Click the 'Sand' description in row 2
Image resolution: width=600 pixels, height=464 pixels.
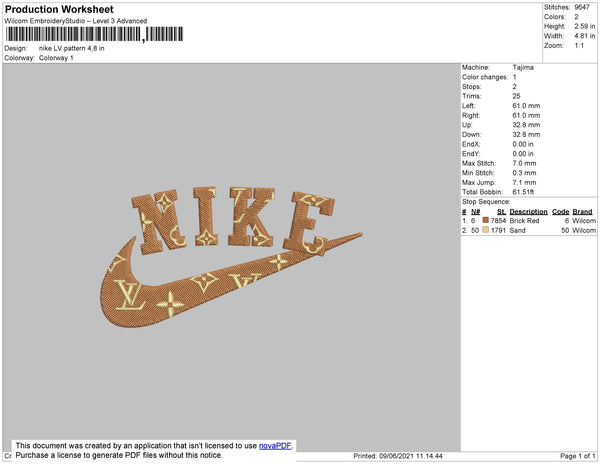pyautogui.click(x=517, y=230)
